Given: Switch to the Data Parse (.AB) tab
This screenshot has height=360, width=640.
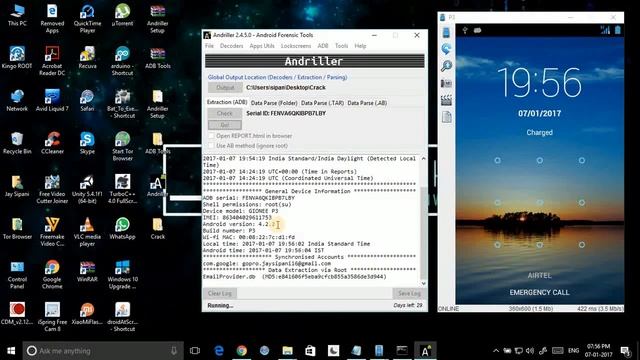Looking at the screenshot, I should [x=367, y=103].
